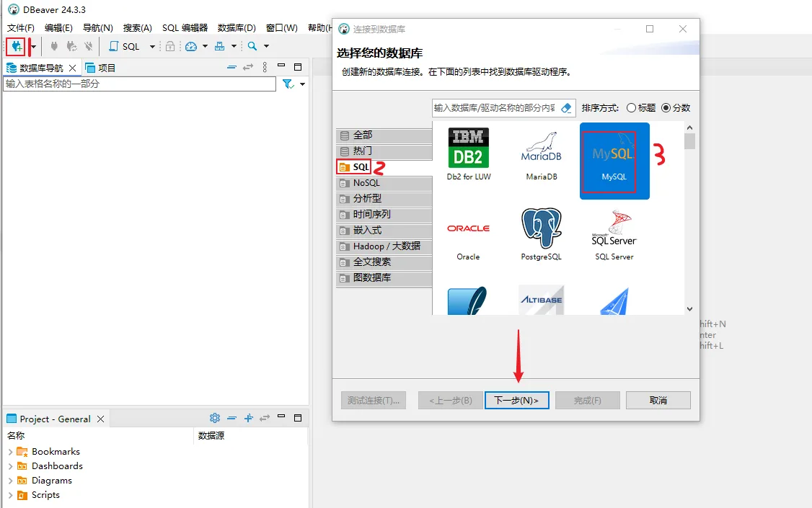Open the 搜索(A) menu
812x508 pixels.
(137, 28)
